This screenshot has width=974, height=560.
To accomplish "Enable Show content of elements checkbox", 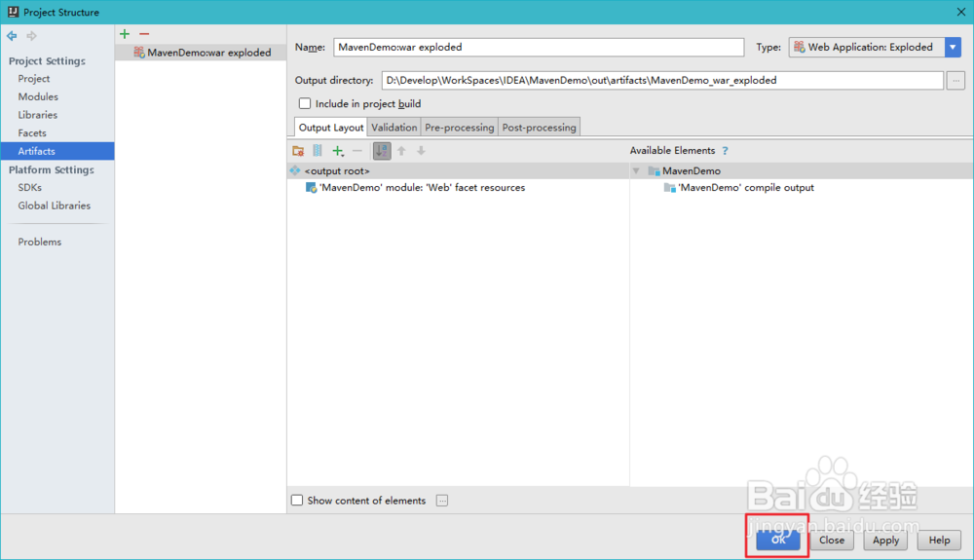I will click(x=297, y=501).
